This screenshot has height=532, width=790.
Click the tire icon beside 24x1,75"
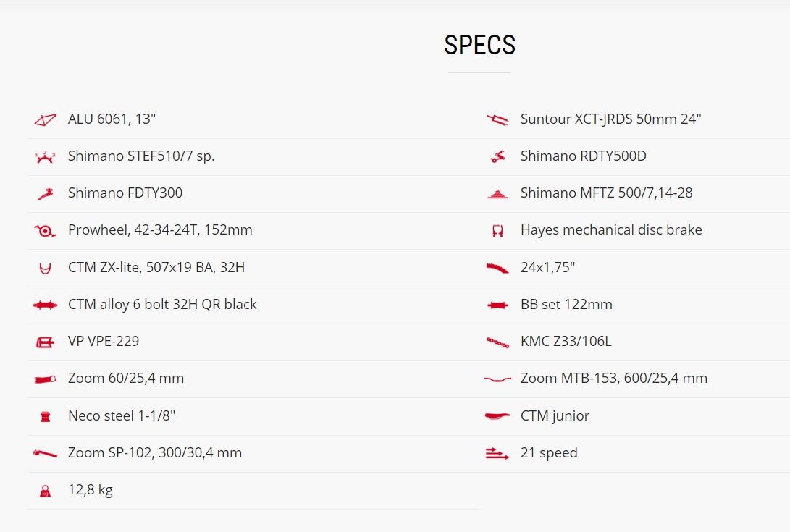pos(497,268)
